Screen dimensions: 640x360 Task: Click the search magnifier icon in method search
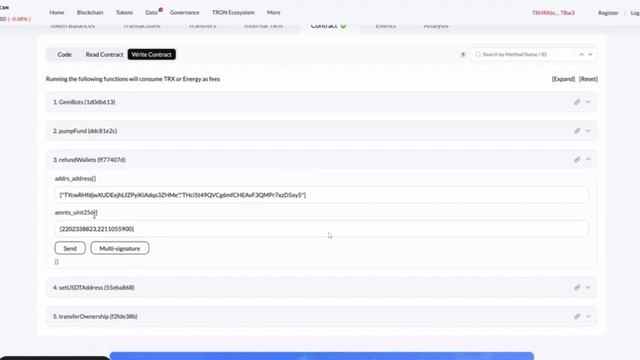[478, 54]
